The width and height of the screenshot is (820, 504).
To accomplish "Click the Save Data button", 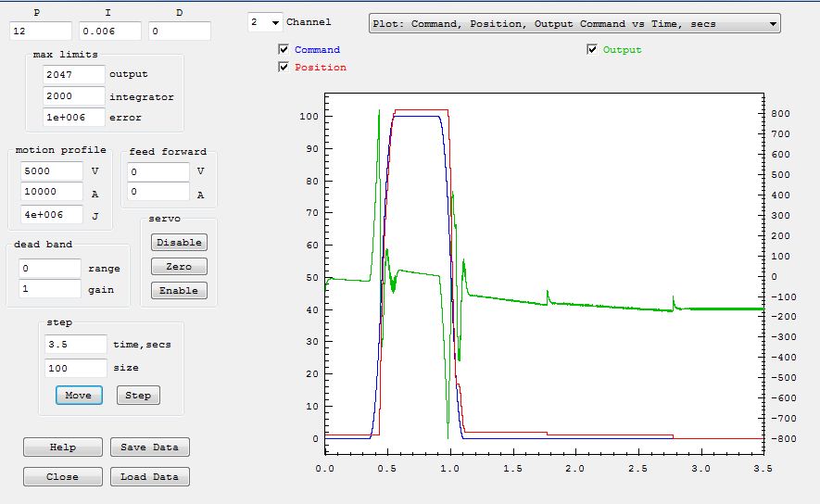I will click(x=149, y=447).
